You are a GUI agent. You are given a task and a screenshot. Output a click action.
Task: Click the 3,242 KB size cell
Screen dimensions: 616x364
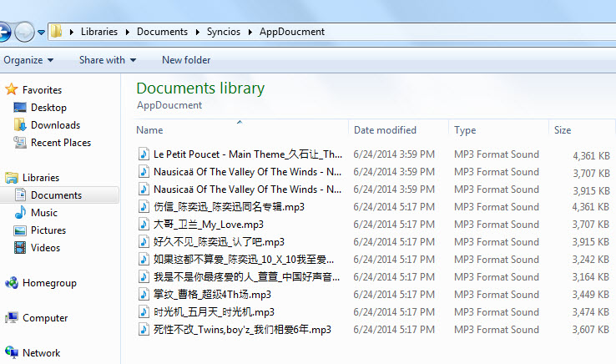pos(591,260)
